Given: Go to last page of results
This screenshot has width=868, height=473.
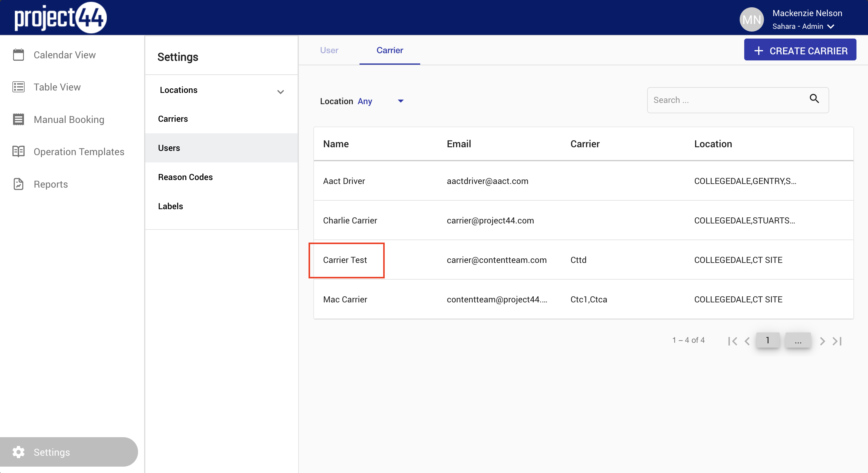Looking at the screenshot, I should pos(837,341).
